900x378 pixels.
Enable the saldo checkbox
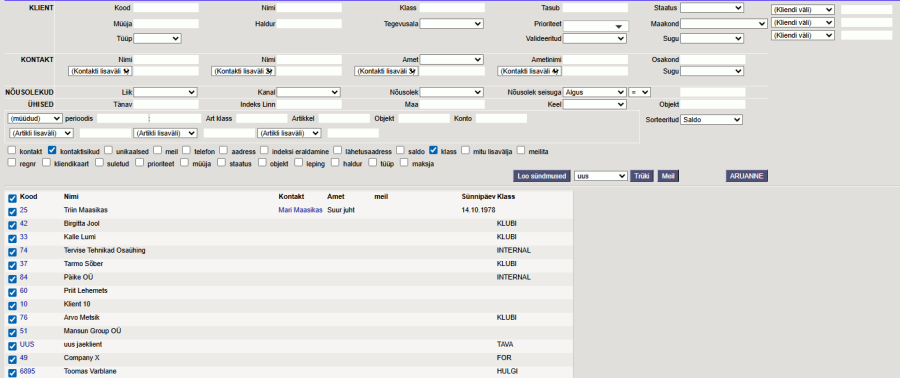[x=400, y=150]
